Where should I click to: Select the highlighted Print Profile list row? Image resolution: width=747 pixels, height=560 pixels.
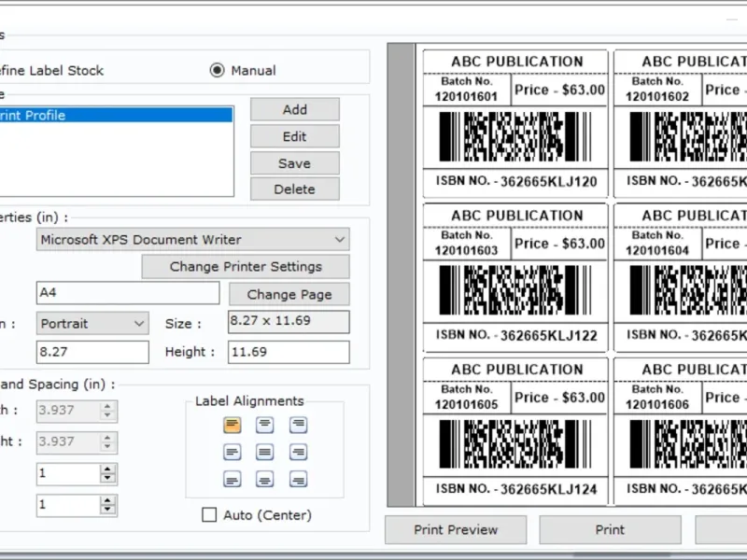[116, 115]
